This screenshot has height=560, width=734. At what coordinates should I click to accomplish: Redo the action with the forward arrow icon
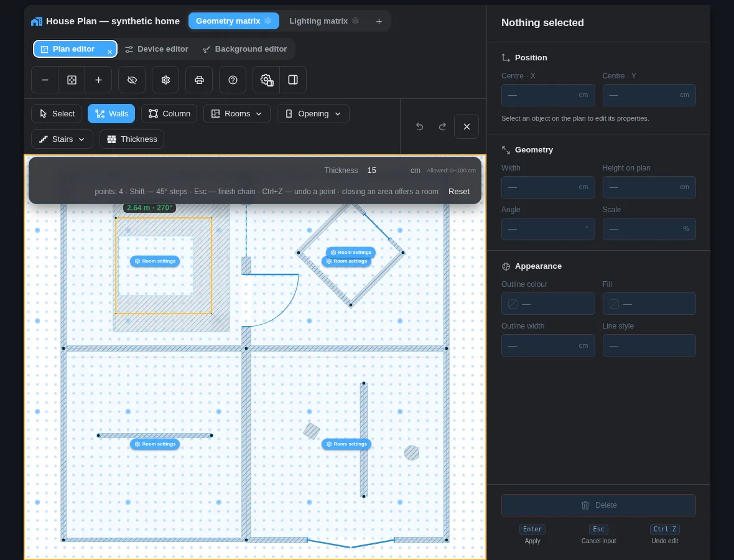point(442,126)
